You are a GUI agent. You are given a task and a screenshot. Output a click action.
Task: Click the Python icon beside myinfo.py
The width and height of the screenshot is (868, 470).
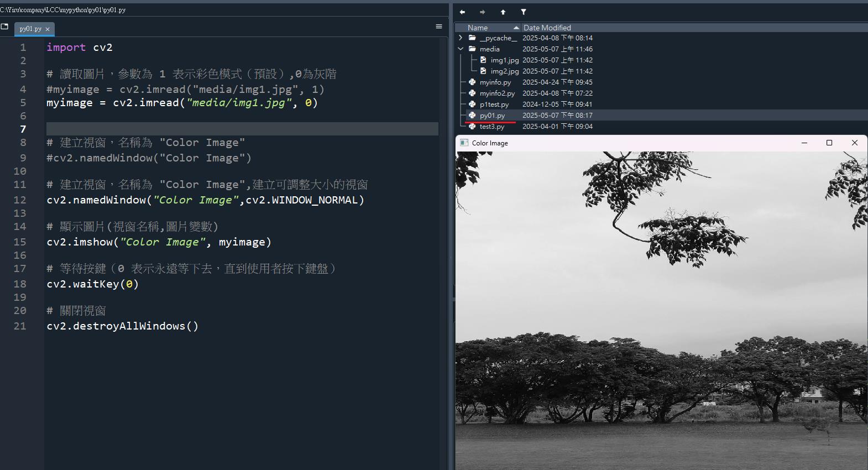[x=472, y=82]
